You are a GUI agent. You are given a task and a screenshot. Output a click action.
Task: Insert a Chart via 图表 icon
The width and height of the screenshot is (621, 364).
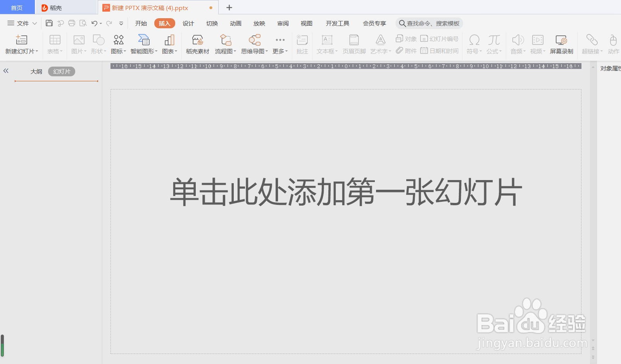click(169, 40)
